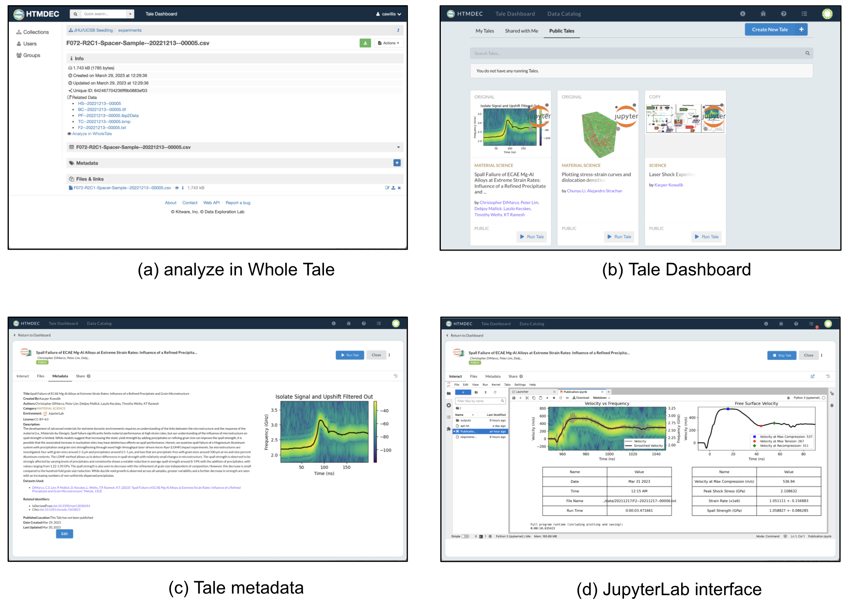Expand the F072-R2C1 csv preview panel
The height and width of the screenshot is (610, 868).
click(x=398, y=147)
